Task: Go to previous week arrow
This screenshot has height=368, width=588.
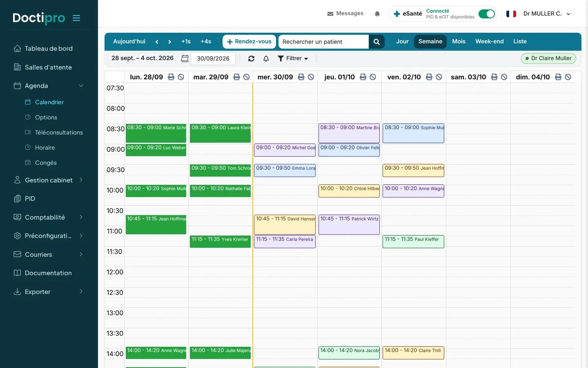Action: tap(157, 42)
